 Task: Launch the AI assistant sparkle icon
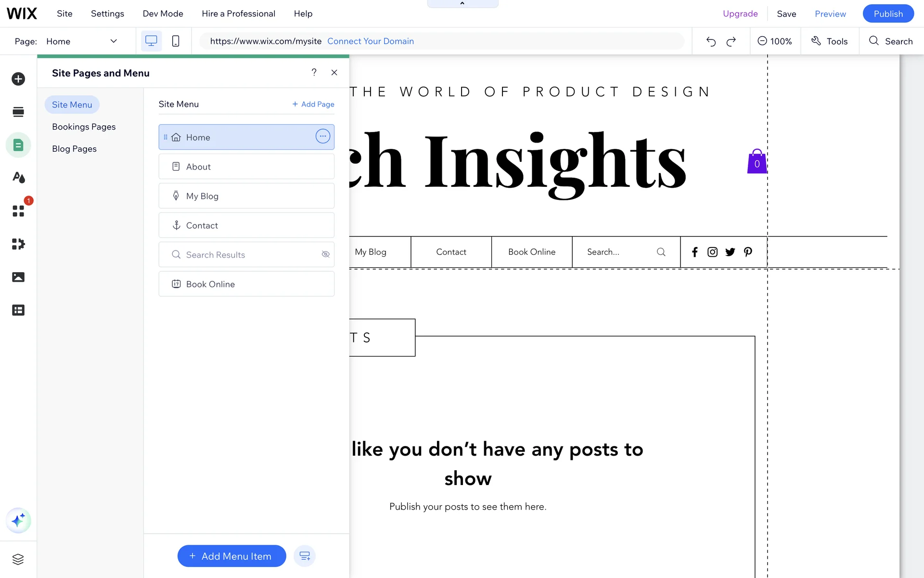tap(18, 521)
